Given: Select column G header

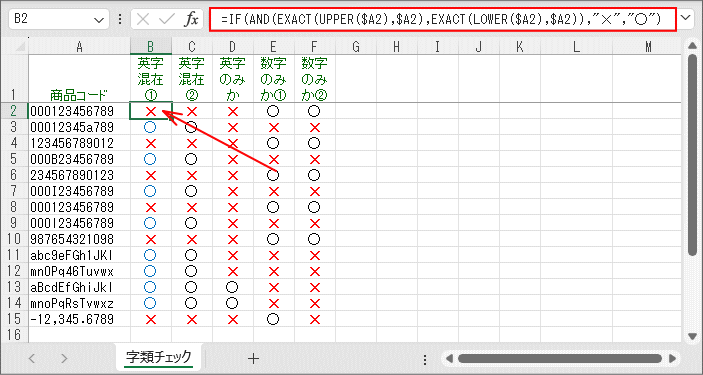Looking at the screenshot, I should [x=356, y=47].
